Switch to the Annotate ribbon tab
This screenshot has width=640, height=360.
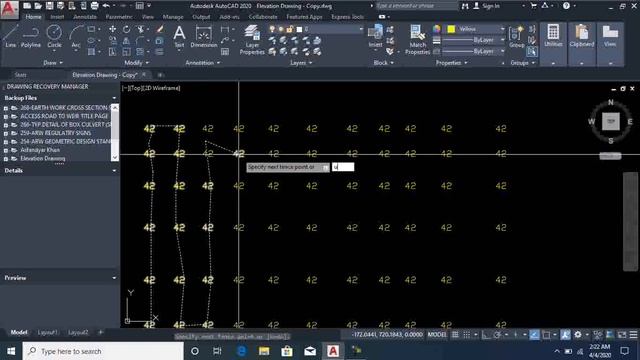click(85, 17)
